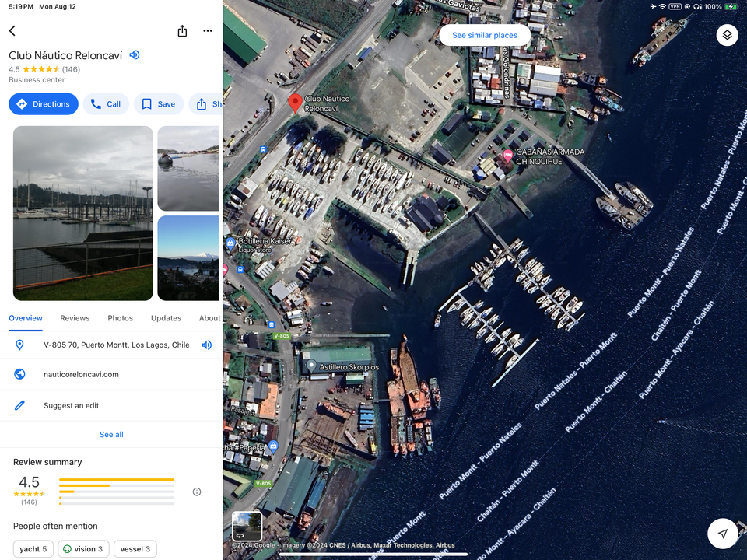
Task: Open the About tab
Action: pos(209,318)
